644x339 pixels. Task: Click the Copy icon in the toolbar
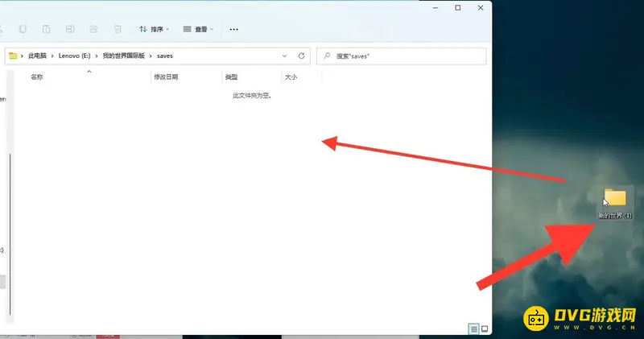click(22, 29)
